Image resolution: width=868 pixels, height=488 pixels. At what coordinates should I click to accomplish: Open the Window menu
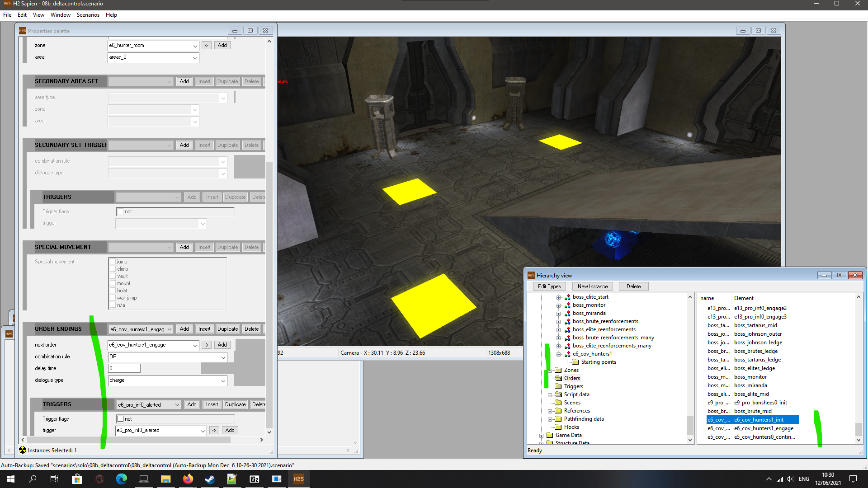coord(60,15)
